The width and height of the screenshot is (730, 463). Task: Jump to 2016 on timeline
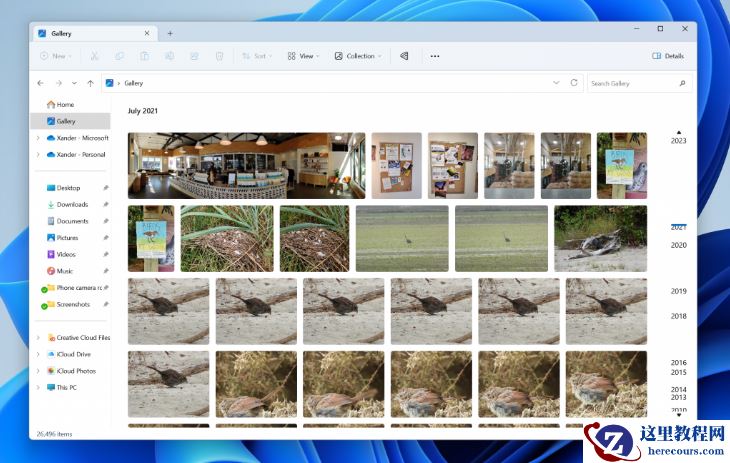click(678, 362)
